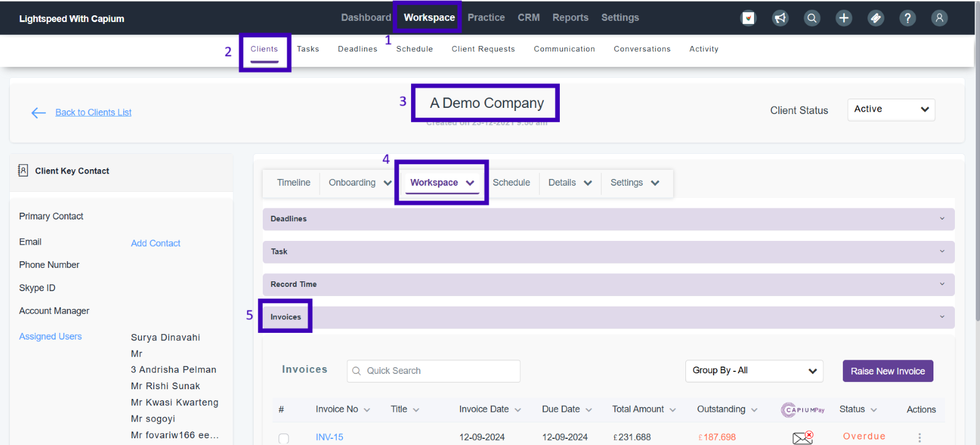Expand the Task section
This screenshot has width=980, height=445.
click(x=608, y=252)
